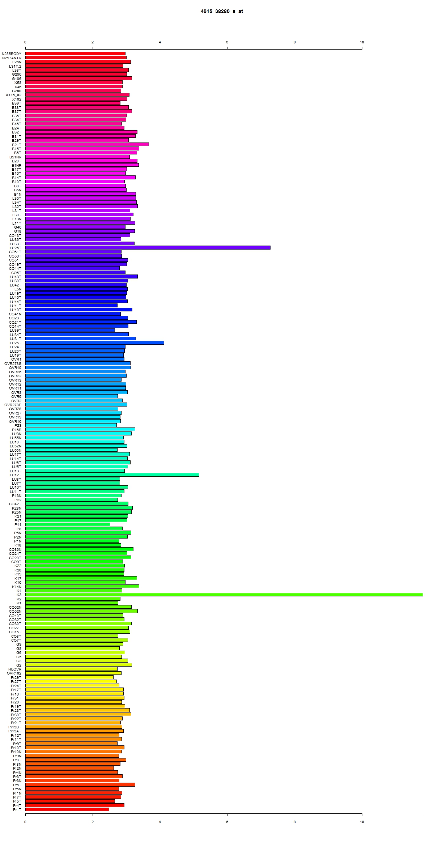Click the LU43T blue bar
434x868 pixels.
click(81, 277)
